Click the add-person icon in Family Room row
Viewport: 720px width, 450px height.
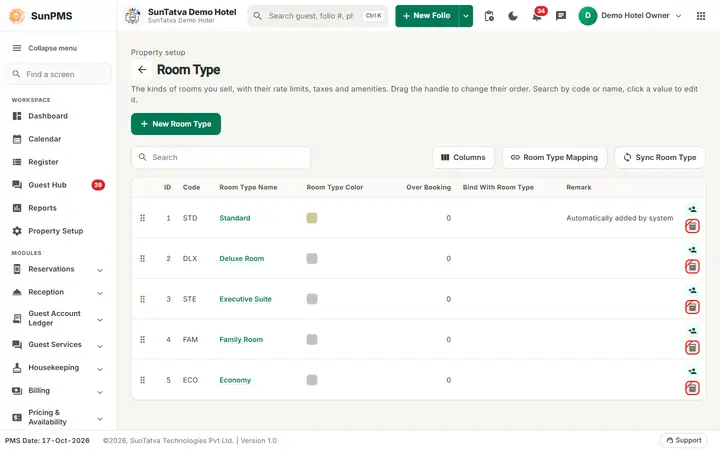692,331
